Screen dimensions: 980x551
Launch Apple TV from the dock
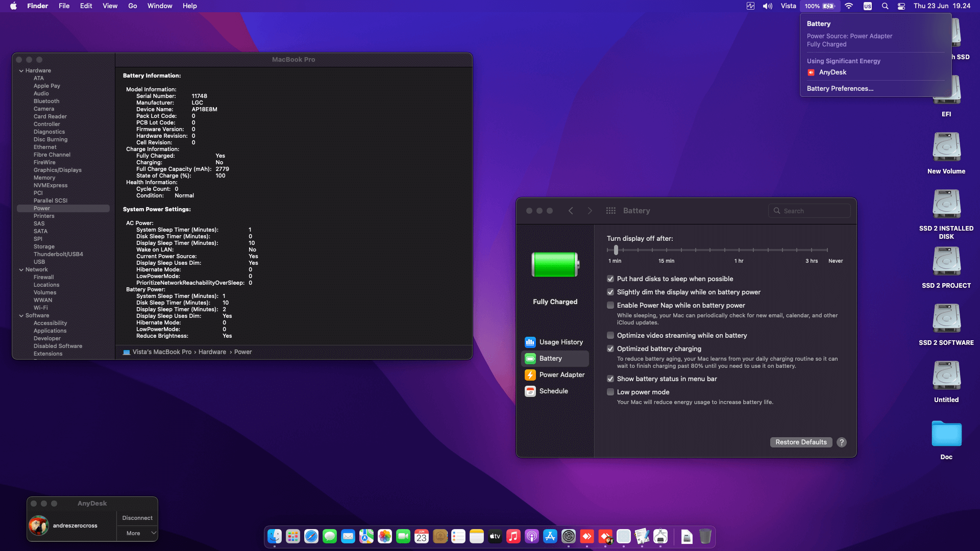click(495, 536)
